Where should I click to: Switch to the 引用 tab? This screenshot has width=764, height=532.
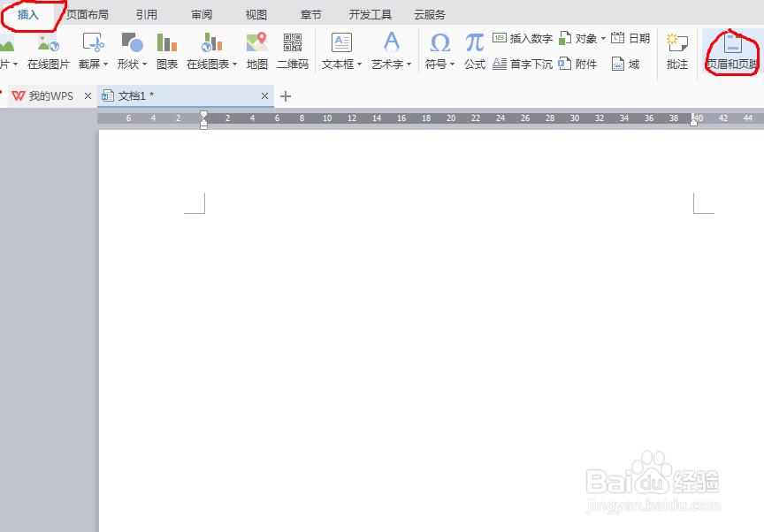[x=147, y=15]
